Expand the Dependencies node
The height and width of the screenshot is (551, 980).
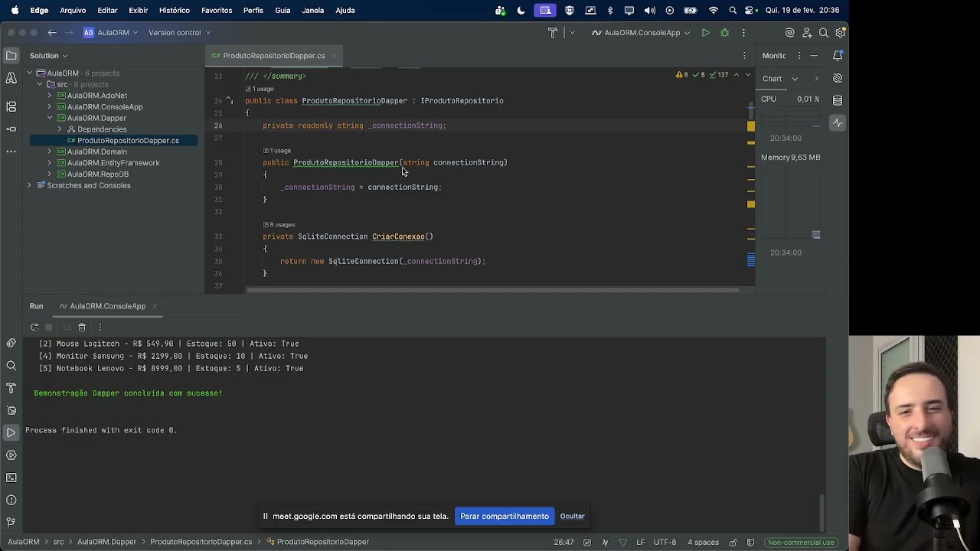coord(60,129)
